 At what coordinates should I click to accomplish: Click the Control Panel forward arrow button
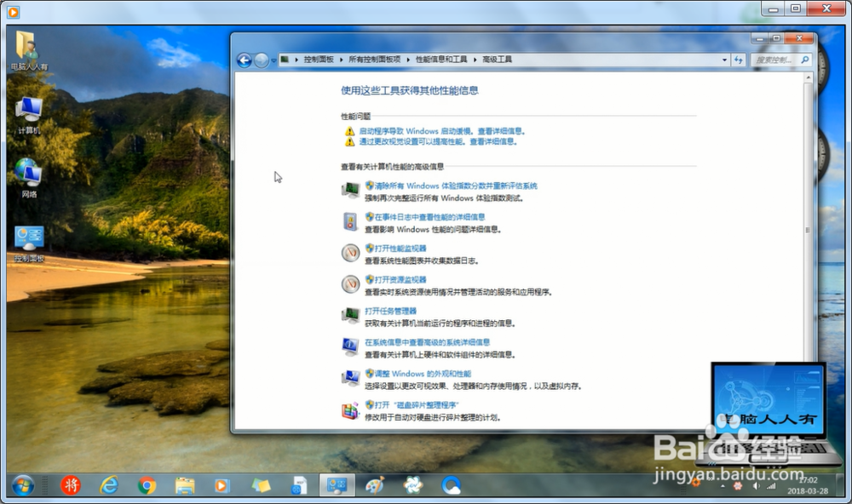[262, 60]
